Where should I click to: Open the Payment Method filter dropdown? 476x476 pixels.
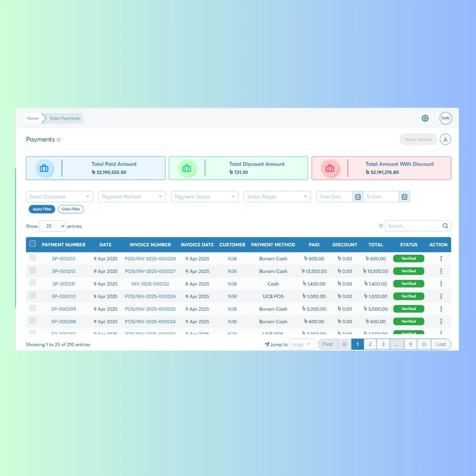(x=132, y=196)
